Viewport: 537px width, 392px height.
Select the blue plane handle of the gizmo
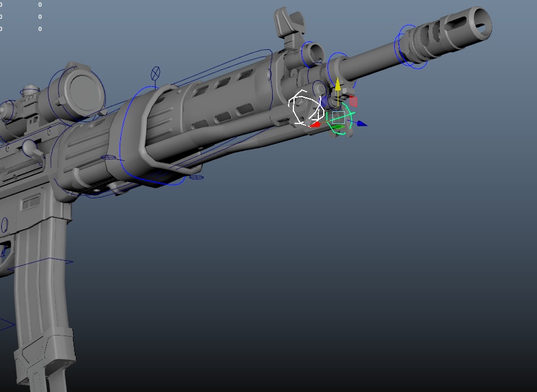pyautogui.click(x=323, y=102)
